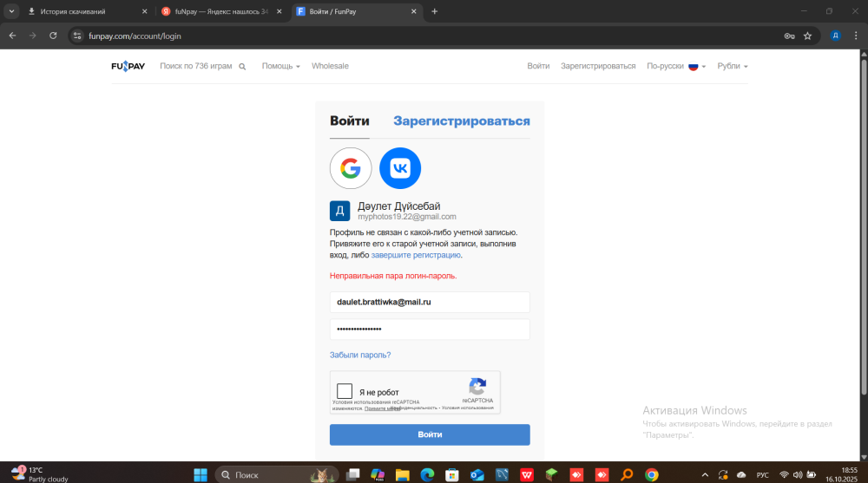This screenshot has height=483, width=868.
Task: Click the FunPay logo
Action: coord(128,67)
